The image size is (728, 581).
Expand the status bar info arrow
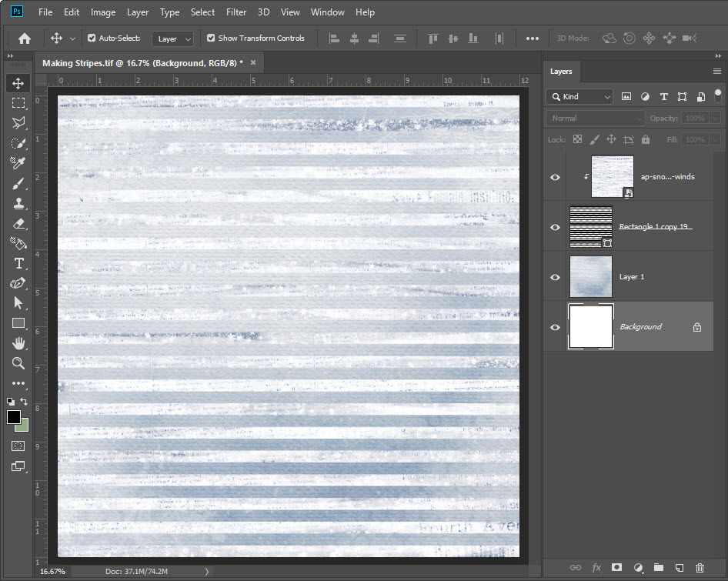pos(207,571)
